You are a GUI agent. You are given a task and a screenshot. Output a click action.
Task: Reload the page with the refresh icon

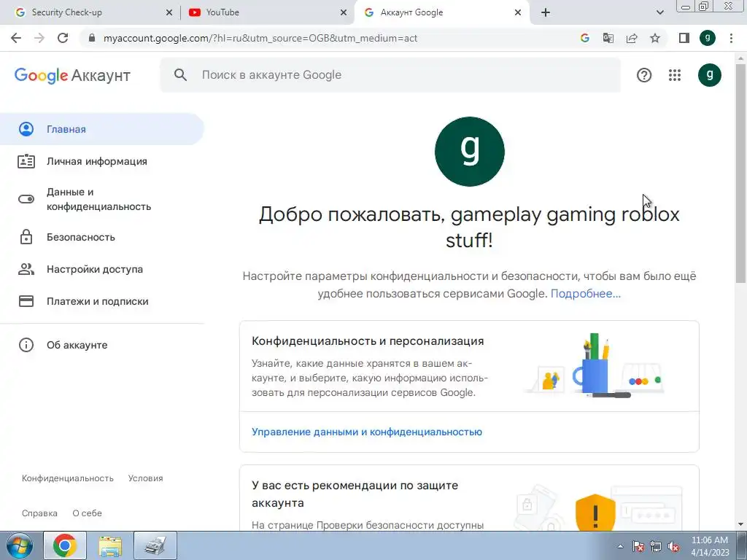coord(63,38)
